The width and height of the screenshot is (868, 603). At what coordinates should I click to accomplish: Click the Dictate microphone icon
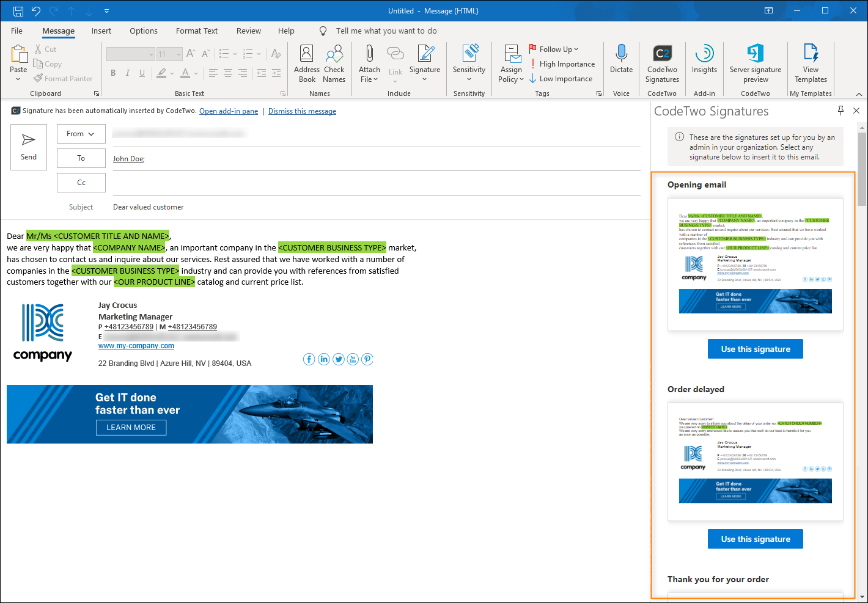point(621,54)
